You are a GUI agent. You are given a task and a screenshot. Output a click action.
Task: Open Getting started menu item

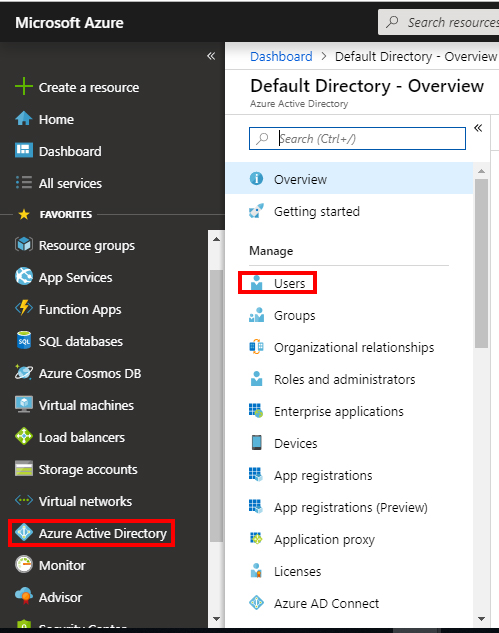(317, 212)
